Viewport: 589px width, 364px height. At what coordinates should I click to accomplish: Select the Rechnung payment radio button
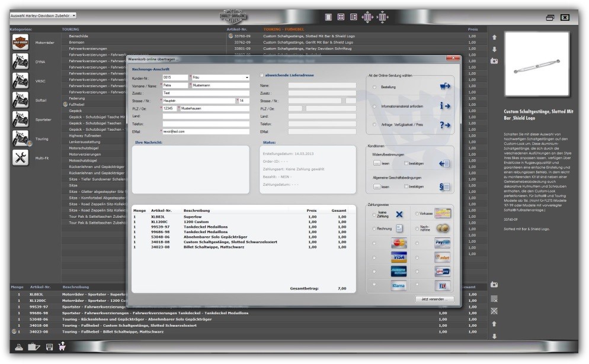(x=374, y=228)
